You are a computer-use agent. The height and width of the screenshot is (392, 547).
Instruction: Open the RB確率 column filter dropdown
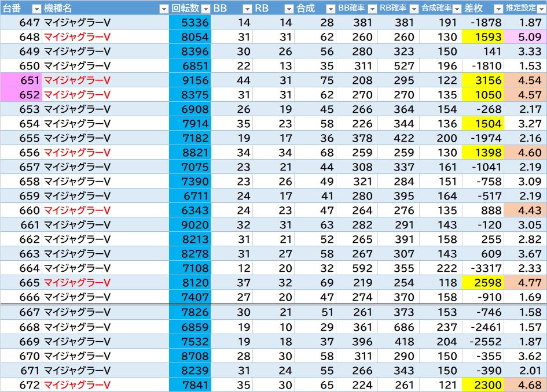coord(414,9)
